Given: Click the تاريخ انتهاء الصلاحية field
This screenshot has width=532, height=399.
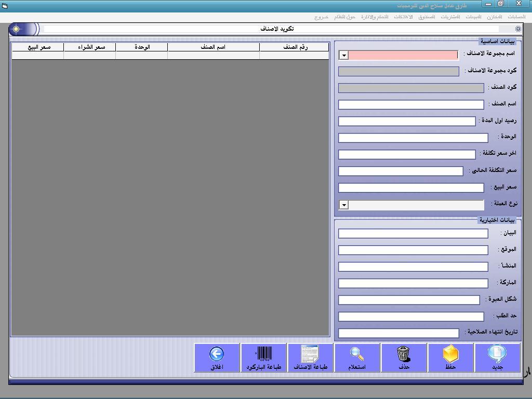Looking at the screenshot, I should tap(398, 333).
